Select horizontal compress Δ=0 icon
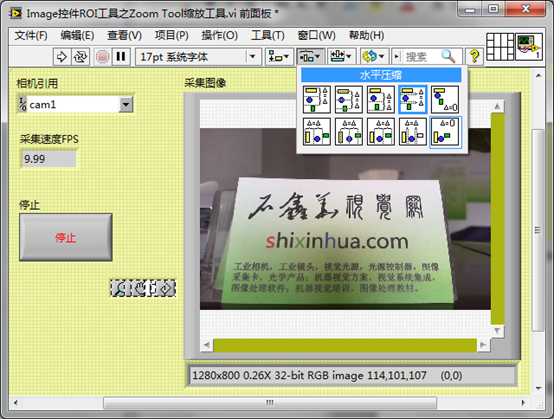Screen dimensions: 554x419 click(x=445, y=132)
